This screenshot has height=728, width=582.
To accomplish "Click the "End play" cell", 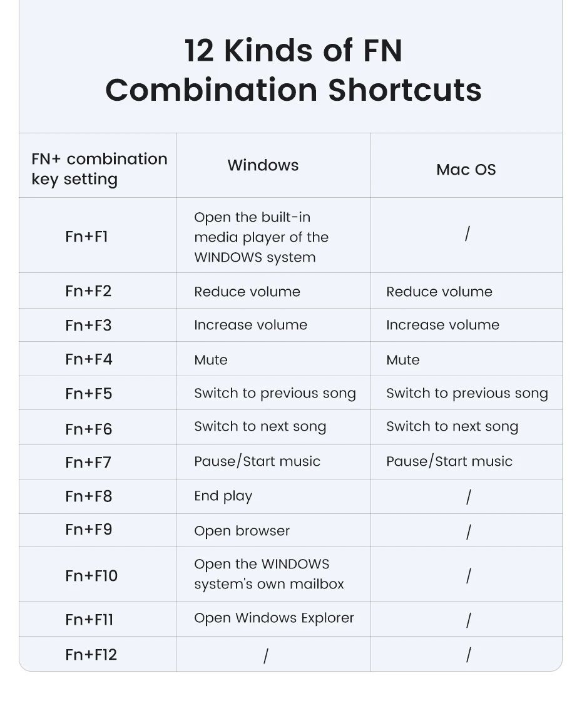I will point(223,496).
